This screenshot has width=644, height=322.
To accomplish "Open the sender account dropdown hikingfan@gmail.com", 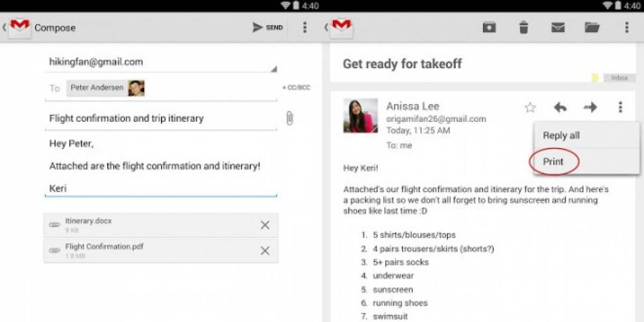I will pos(161,62).
